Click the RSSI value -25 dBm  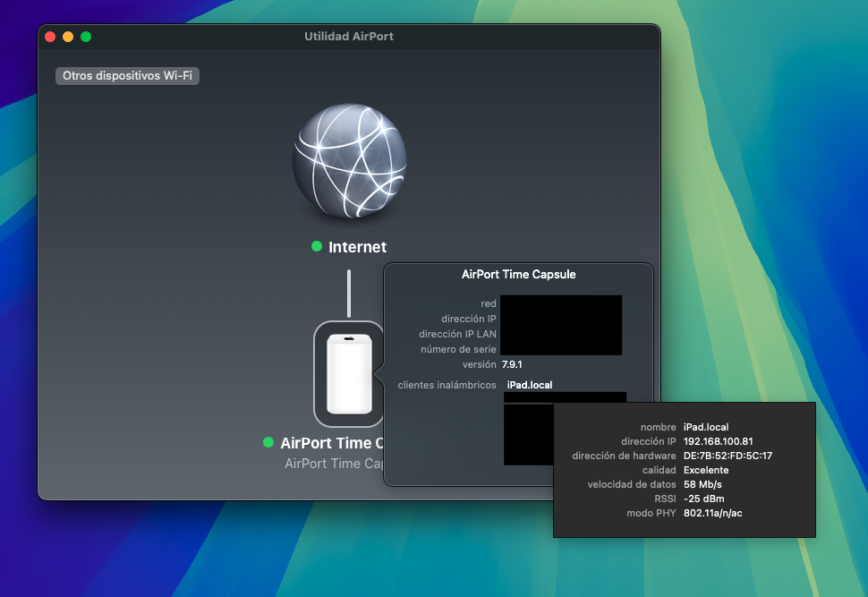(703, 499)
